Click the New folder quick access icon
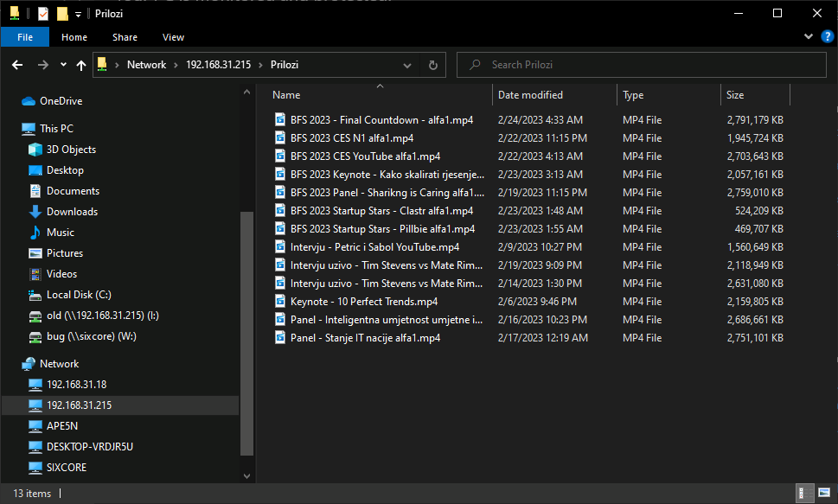Viewport: 838px width, 504px height. coord(62,13)
